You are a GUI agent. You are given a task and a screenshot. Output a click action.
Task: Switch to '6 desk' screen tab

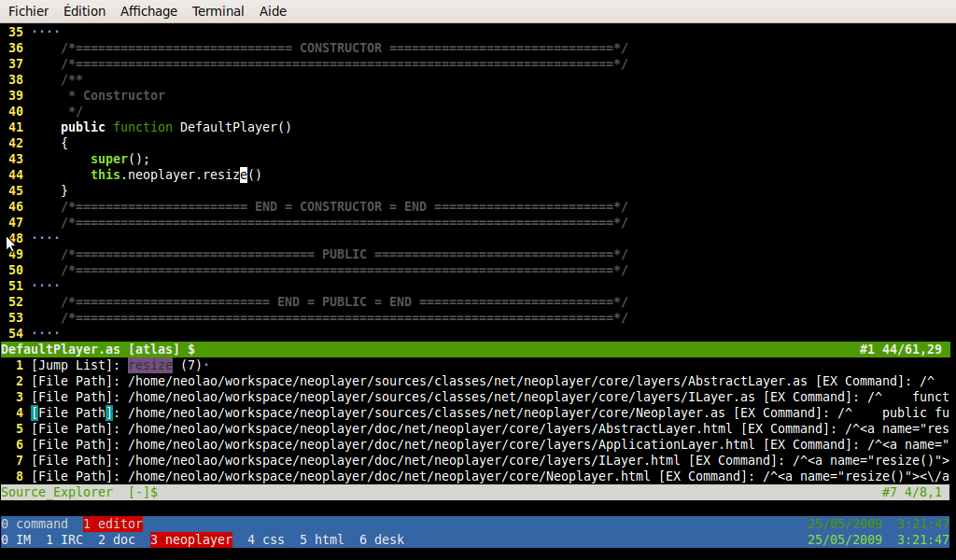(x=382, y=539)
